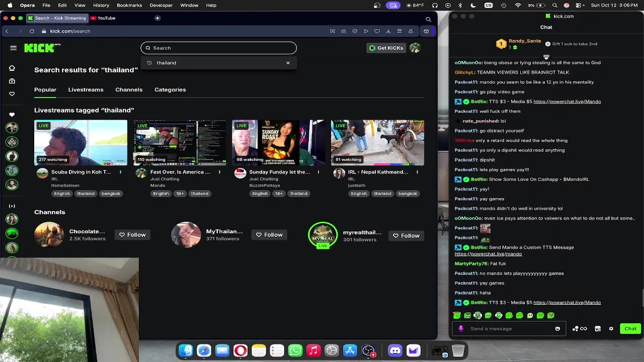Go back in Opera browser

[x=7, y=31]
